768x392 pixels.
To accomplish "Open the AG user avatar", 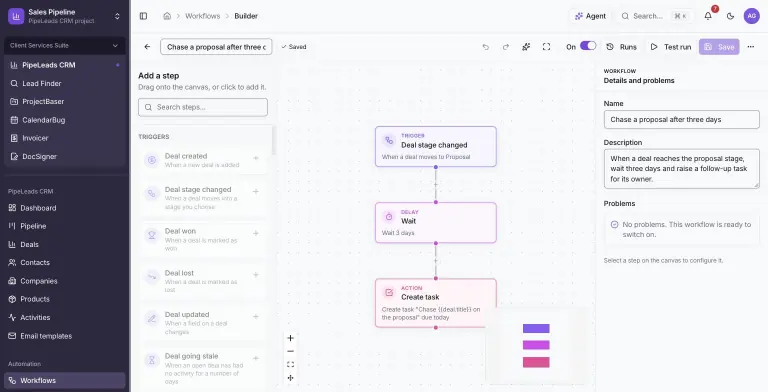I will 751,16.
